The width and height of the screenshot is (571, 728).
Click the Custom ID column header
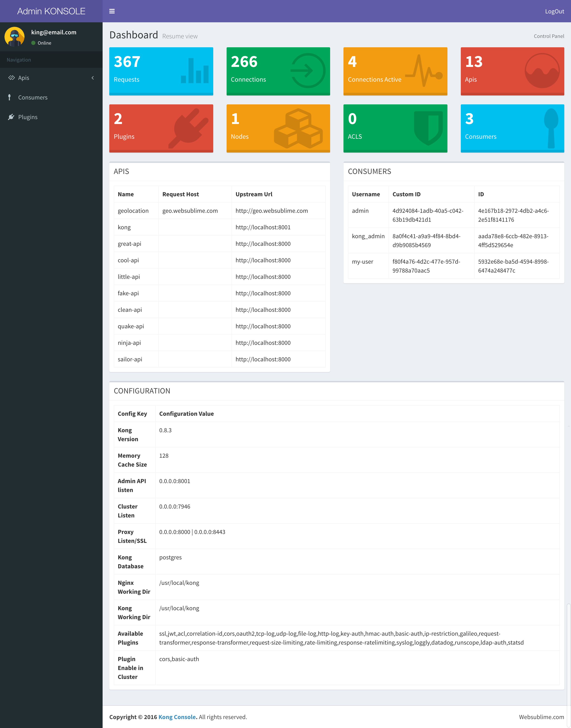coord(406,194)
